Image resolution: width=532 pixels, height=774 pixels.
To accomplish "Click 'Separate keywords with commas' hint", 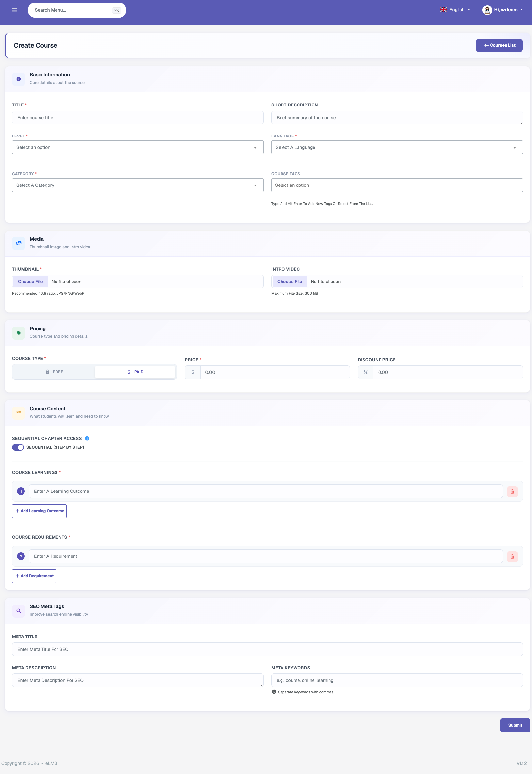I will [306, 692].
